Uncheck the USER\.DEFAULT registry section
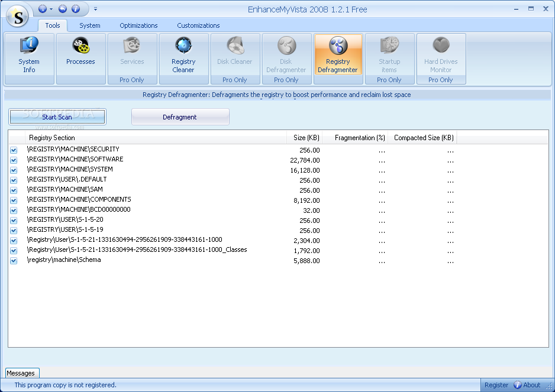555x392 pixels. pos(14,180)
